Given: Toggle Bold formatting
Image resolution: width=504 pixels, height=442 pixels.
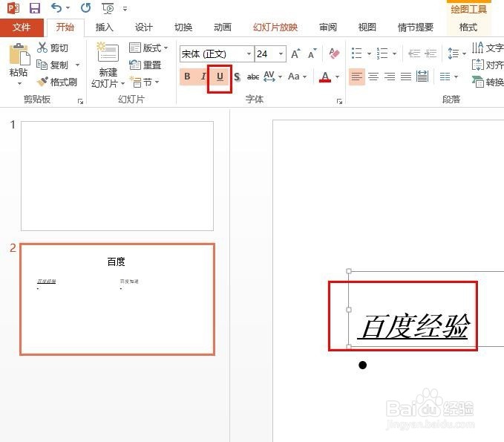Looking at the screenshot, I should pyautogui.click(x=187, y=77).
